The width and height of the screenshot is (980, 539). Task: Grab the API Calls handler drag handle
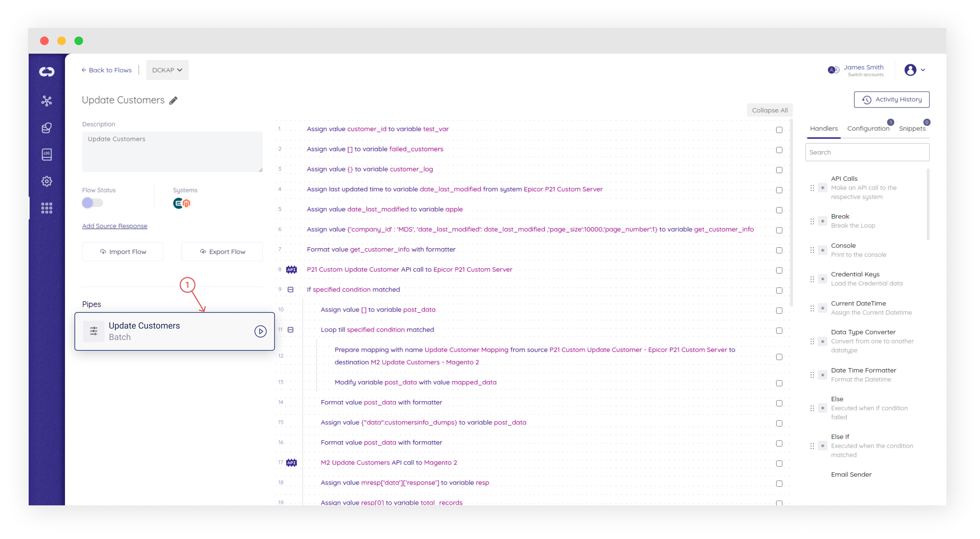click(x=812, y=188)
